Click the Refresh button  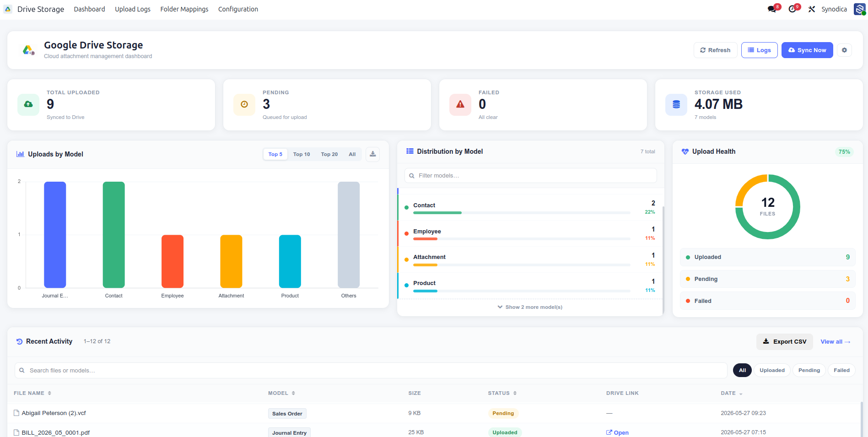(x=715, y=50)
